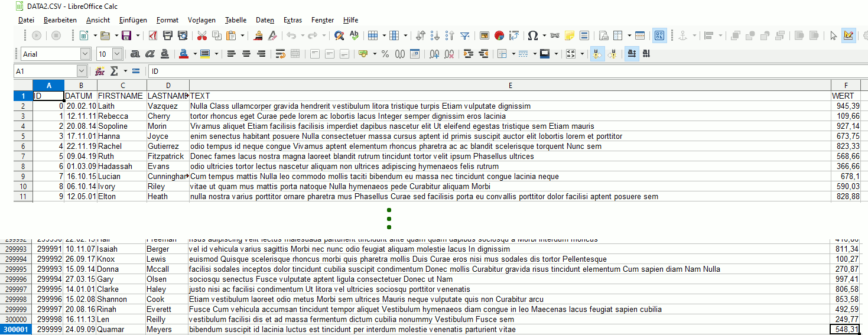
Task: Select the Clone Formatting paintbrush
Action: tap(258, 35)
